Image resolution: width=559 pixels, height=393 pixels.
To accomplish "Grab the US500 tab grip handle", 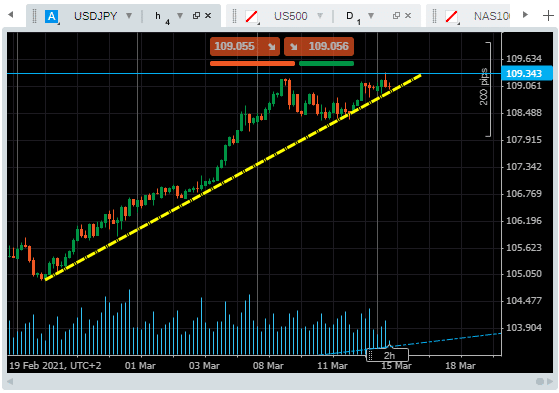I will (x=235, y=16).
